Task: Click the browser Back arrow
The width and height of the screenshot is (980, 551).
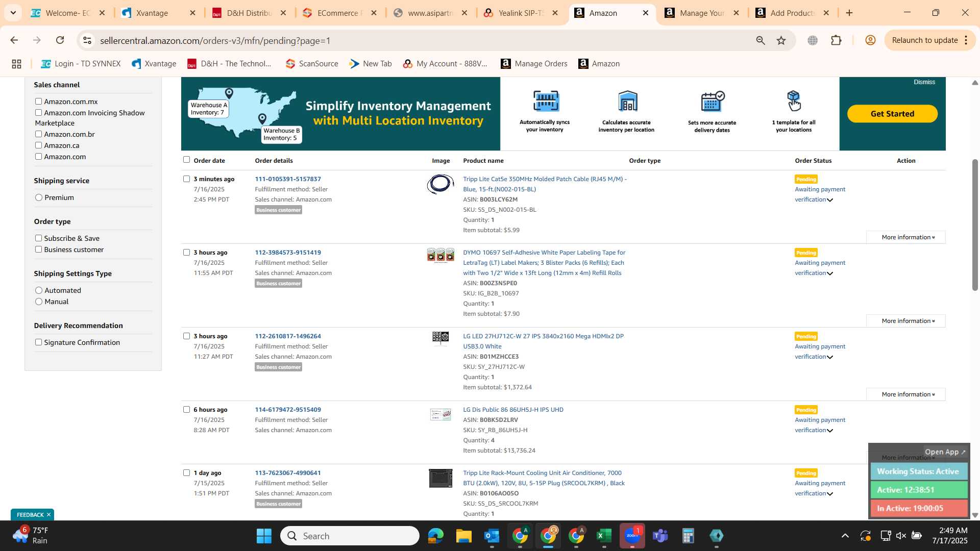Action: pos(14,40)
